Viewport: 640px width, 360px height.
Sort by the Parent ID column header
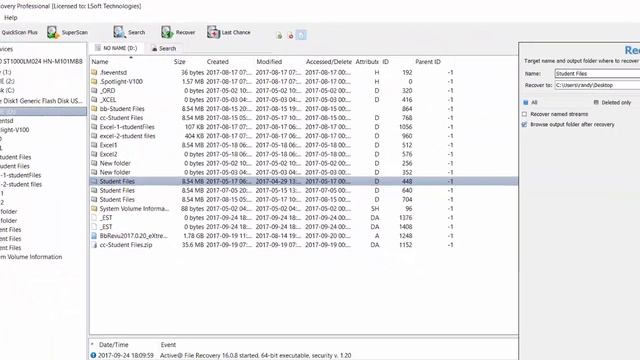coord(428,62)
